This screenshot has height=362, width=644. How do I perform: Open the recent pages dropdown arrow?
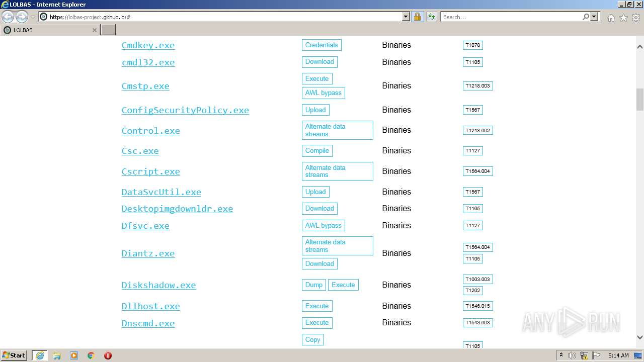pos(33,17)
